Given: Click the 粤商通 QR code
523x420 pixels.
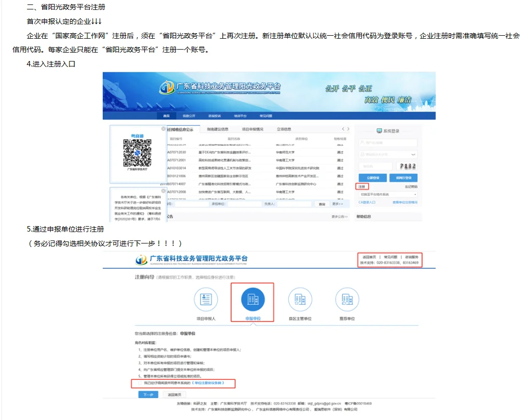Looking at the screenshot, I should 136,153.
